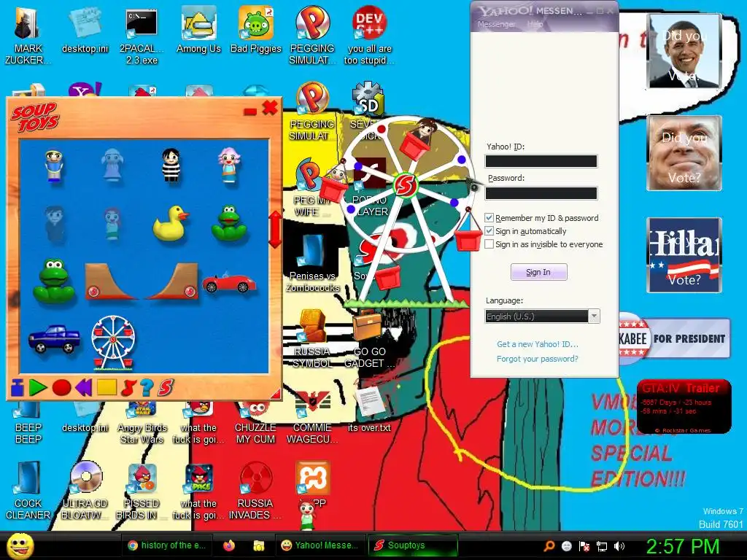Select the yellow rubber duck toy in Souptoys
This screenshot has height=560, width=747.
[x=171, y=223]
